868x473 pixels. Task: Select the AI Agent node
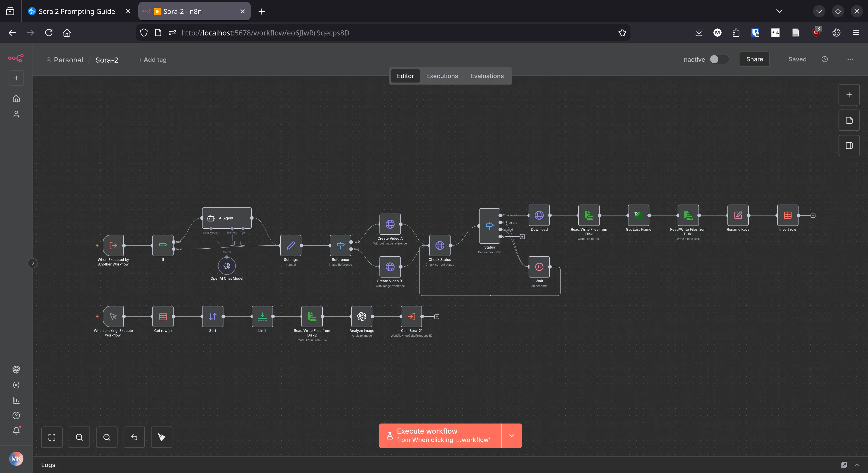(x=226, y=218)
